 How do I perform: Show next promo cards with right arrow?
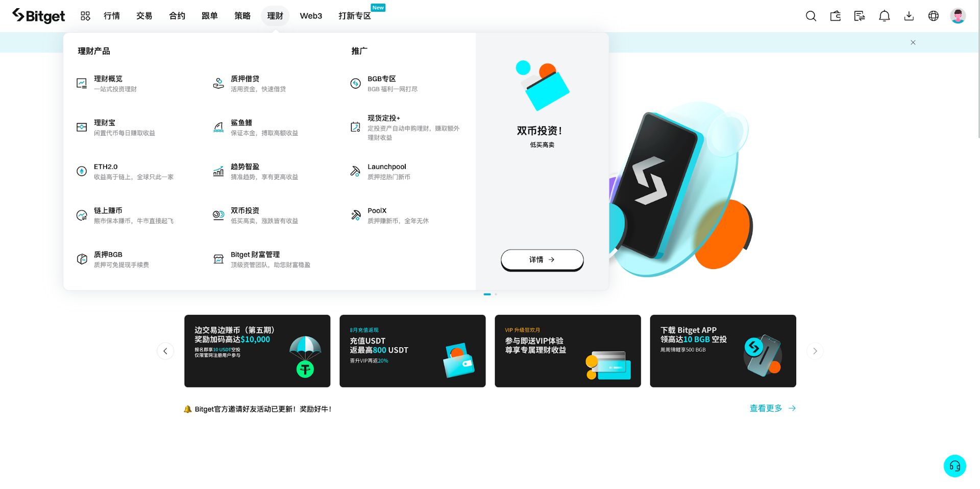coord(815,351)
